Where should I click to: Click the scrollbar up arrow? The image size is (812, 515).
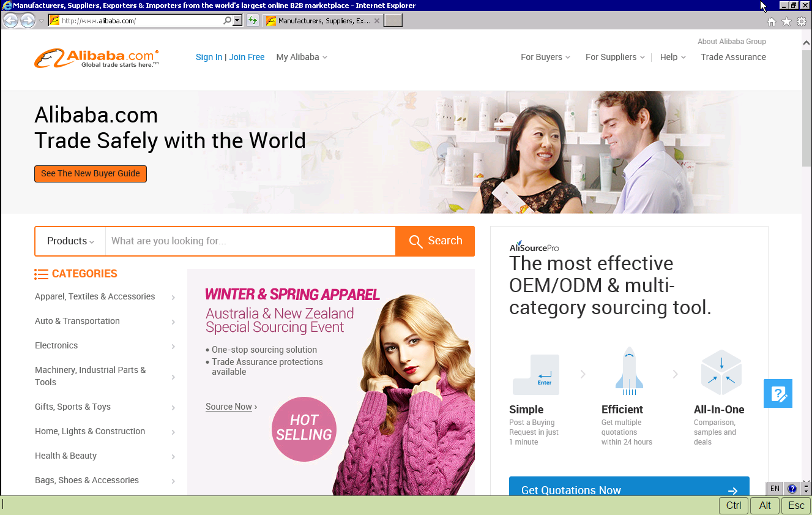click(806, 43)
